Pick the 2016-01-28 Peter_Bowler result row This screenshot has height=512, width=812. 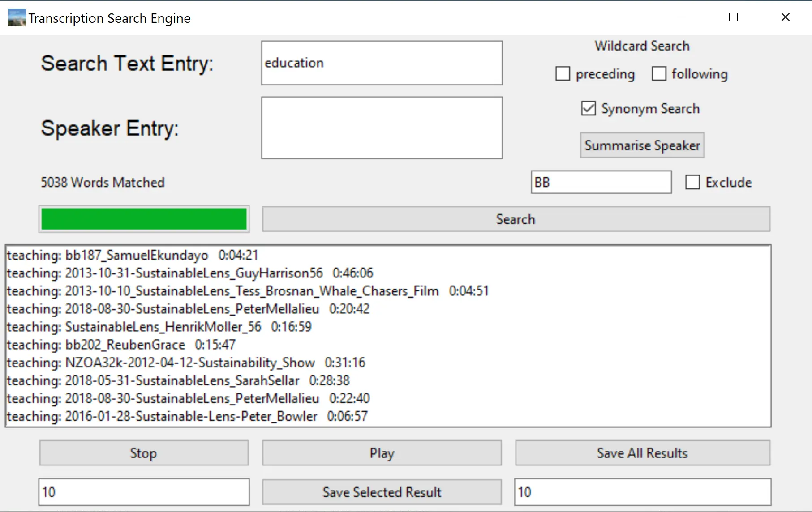point(187,417)
